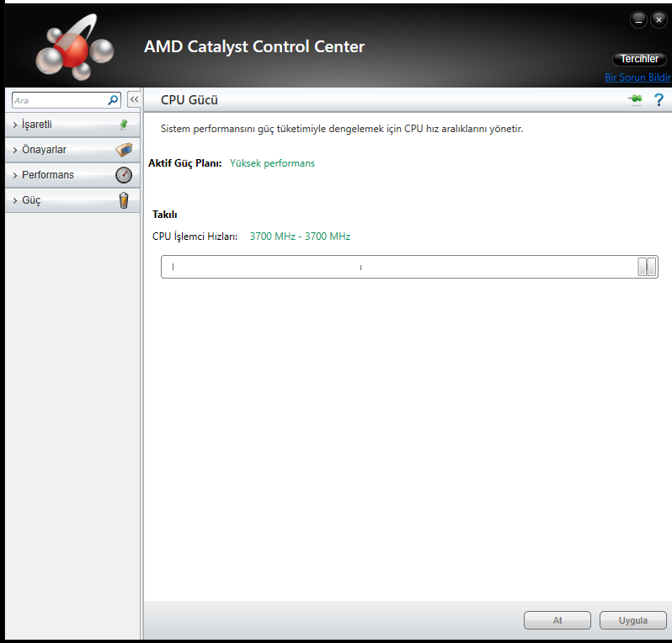
Task: Pin the CPU Gücü page
Action: point(635,100)
